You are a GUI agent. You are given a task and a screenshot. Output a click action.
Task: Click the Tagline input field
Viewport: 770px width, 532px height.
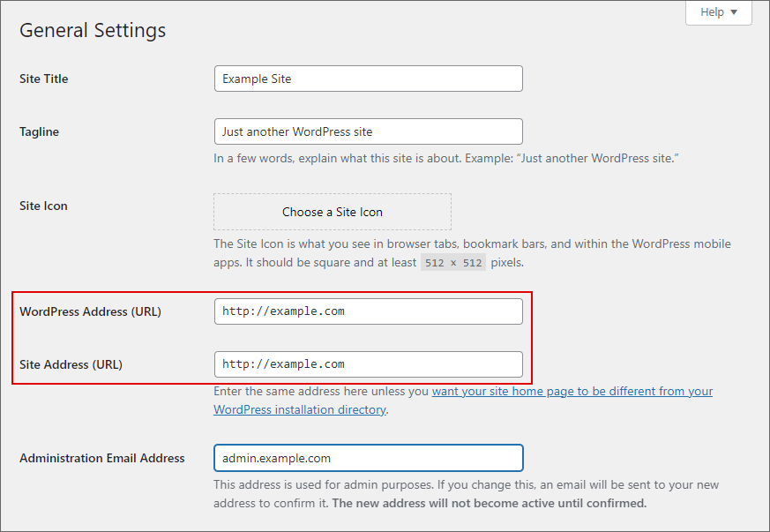pos(369,131)
